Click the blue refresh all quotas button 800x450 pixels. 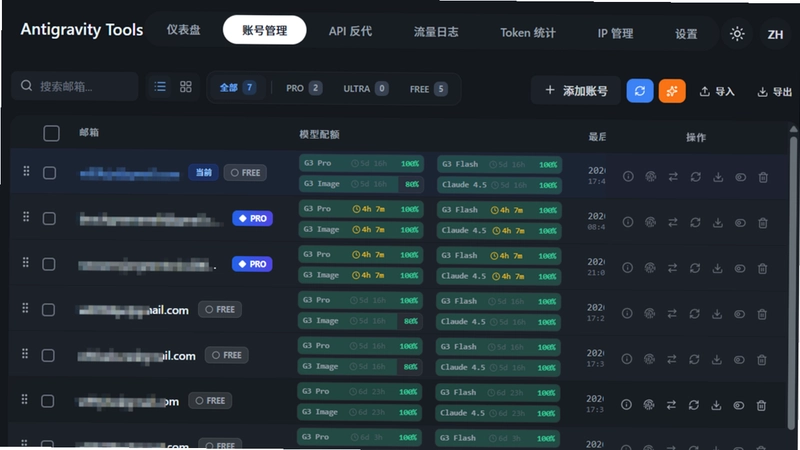[640, 91]
